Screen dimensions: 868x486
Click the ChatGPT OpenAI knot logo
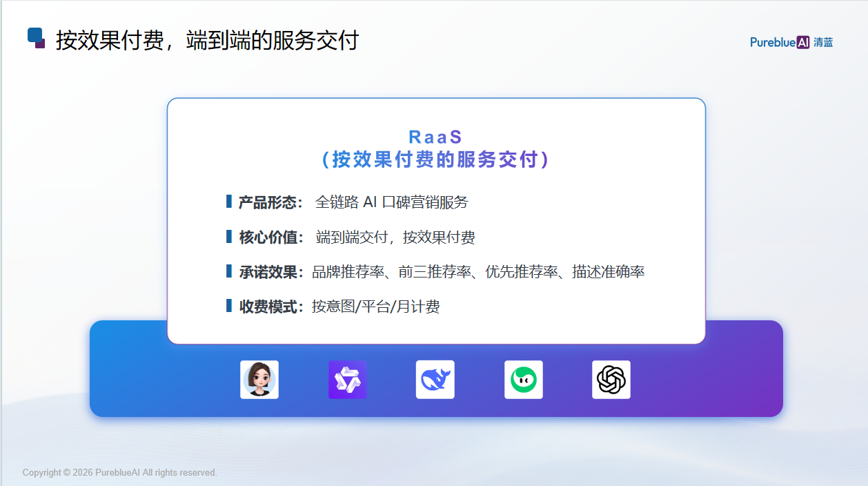coord(611,380)
